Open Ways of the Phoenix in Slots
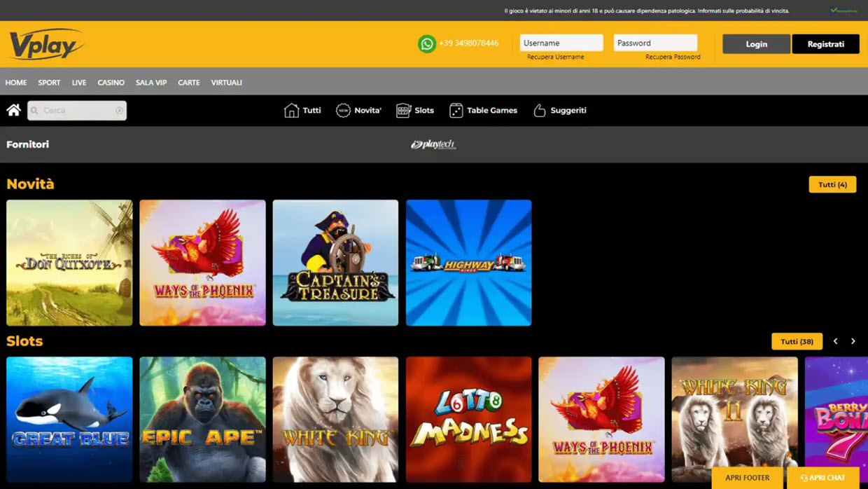Viewport: 868px width, 489px height. (601, 420)
